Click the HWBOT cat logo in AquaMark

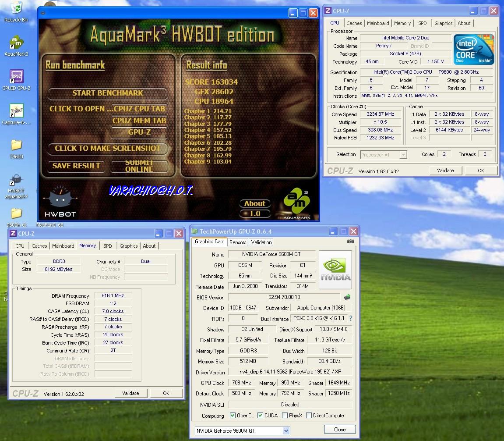(x=60, y=202)
